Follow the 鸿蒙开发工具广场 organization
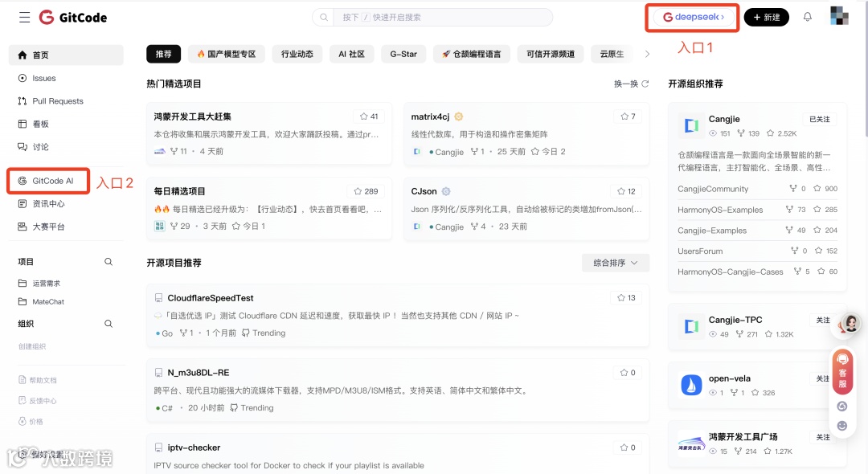 pyautogui.click(x=823, y=437)
